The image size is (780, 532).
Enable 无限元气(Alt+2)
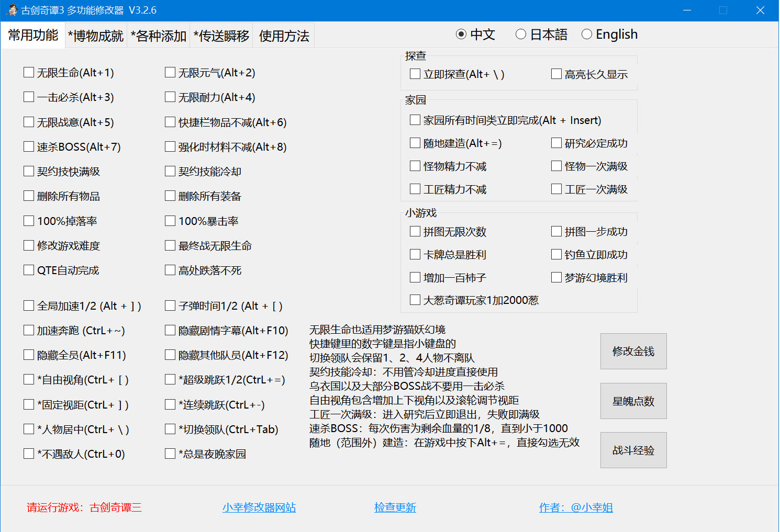[170, 72]
